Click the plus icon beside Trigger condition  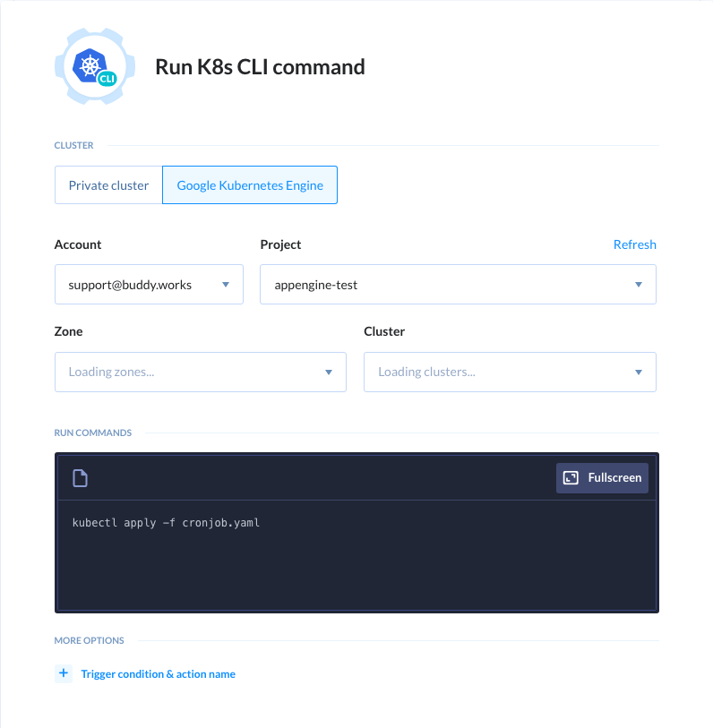[x=64, y=673]
